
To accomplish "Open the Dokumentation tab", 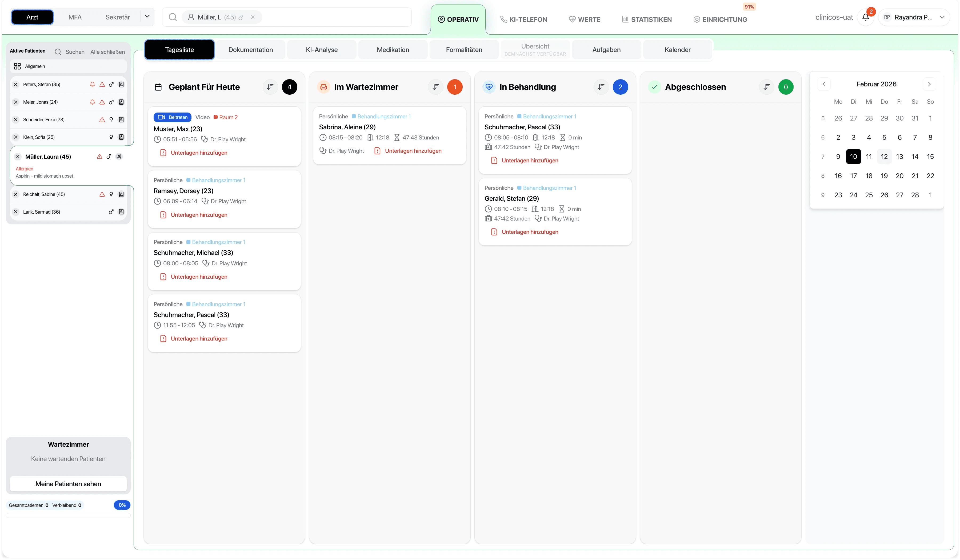I will pyautogui.click(x=250, y=50).
